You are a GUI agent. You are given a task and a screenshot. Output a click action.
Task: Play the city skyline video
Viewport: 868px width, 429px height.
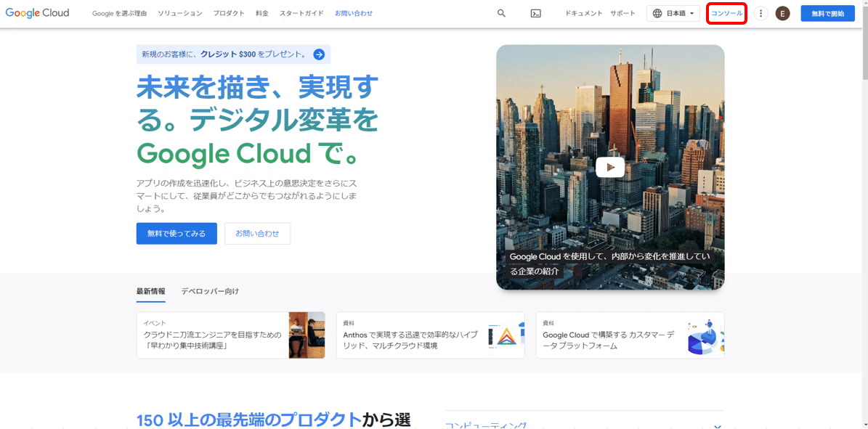coord(610,167)
